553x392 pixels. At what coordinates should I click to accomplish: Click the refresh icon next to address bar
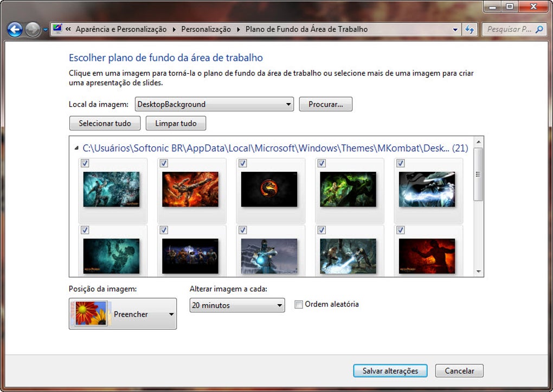pos(470,30)
